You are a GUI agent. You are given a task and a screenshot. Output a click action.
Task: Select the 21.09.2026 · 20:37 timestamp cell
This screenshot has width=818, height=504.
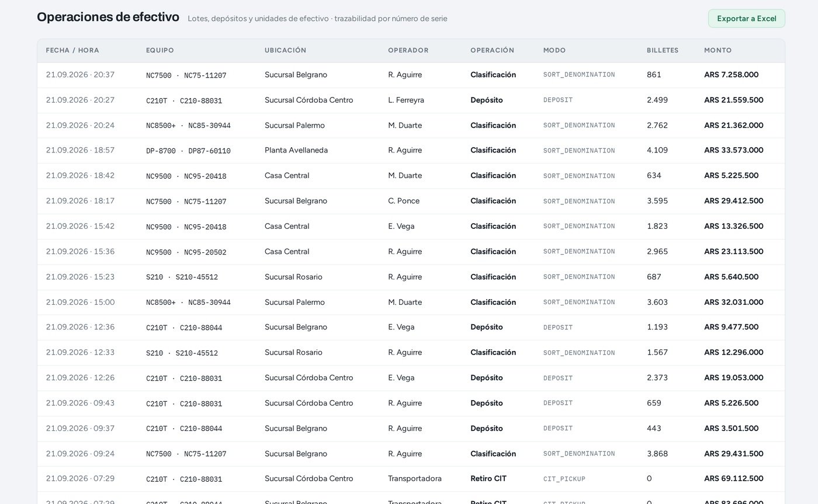(x=80, y=75)
